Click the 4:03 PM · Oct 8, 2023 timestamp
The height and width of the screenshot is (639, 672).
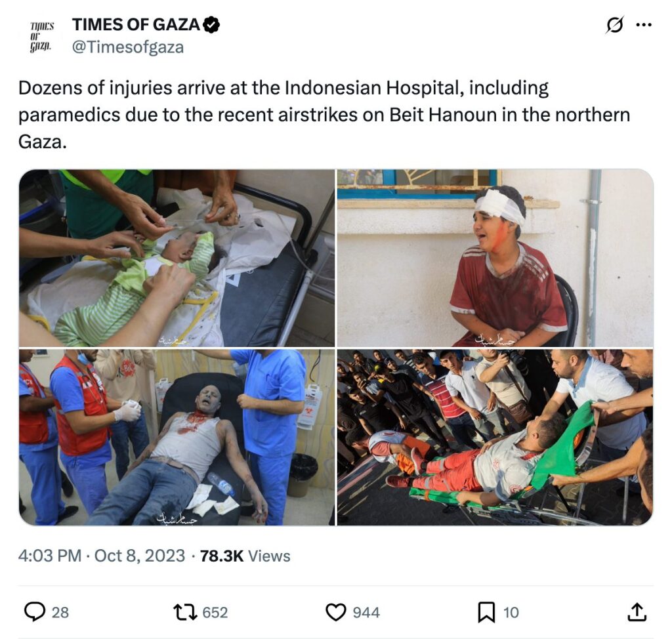click(102, 556)
